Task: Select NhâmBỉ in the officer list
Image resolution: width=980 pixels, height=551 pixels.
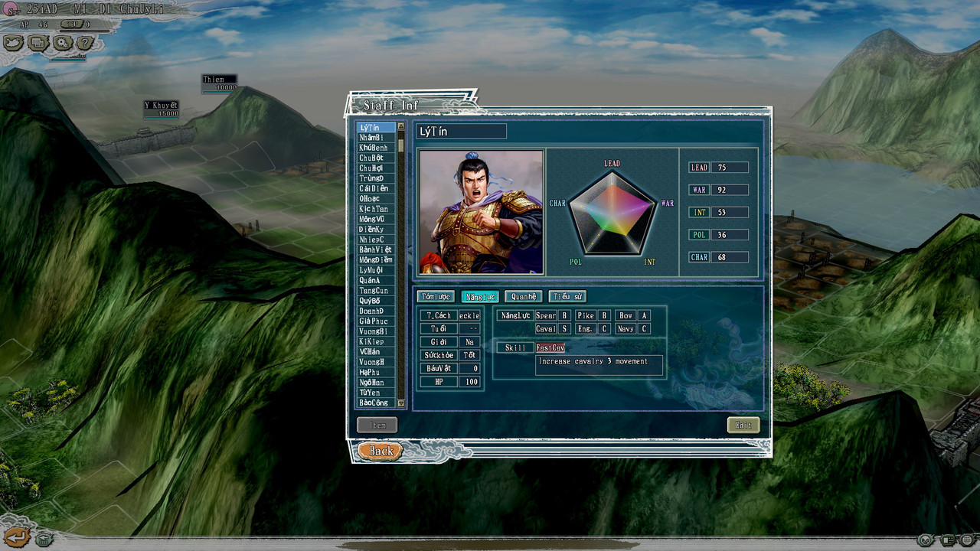Action: 376,138
